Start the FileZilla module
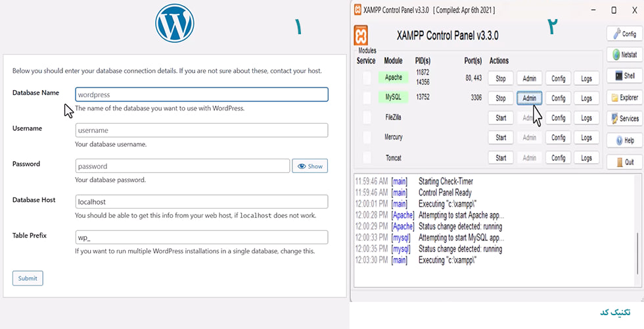This screenshot has width=644, height=329. tap(501, 118)
